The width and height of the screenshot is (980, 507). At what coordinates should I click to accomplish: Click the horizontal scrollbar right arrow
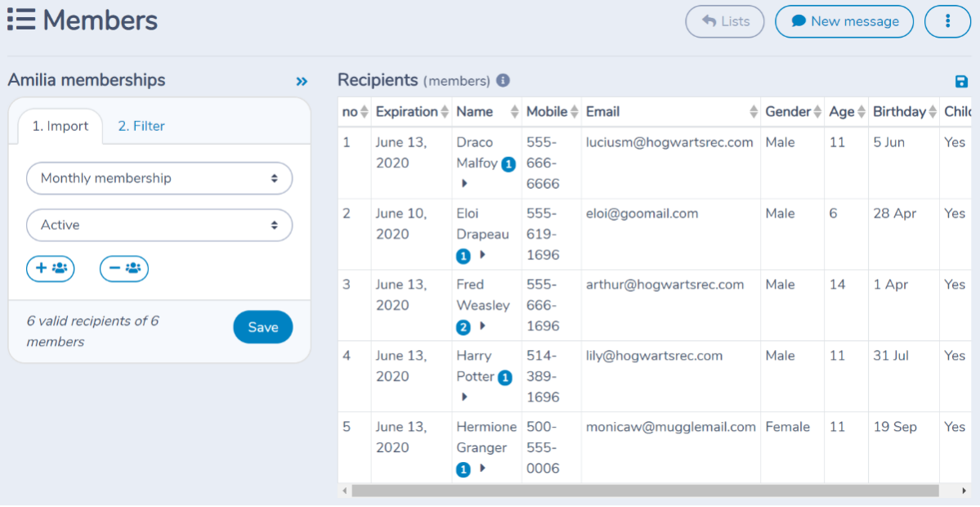click(x=964, y=491)
